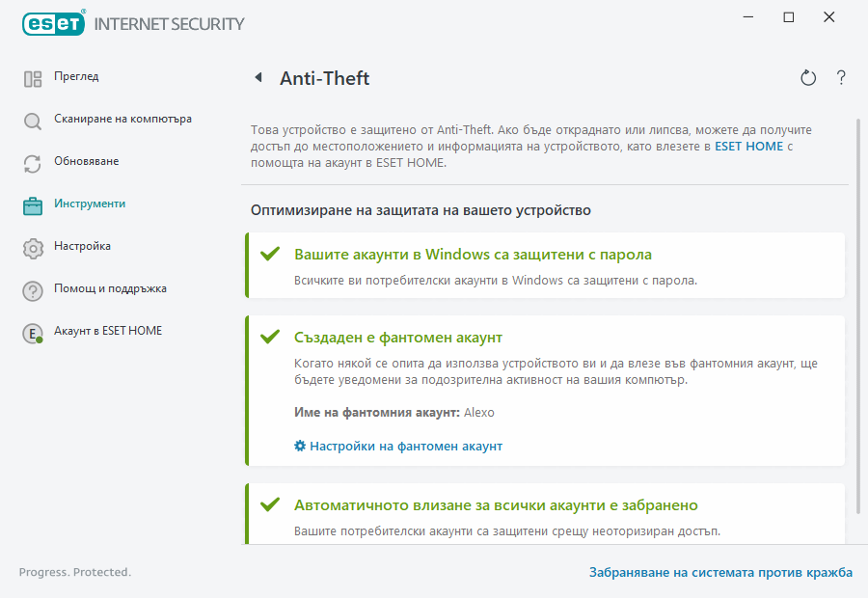Click the ESET logo top left
This screenshot has height=598, width=868.
tap(53, 23)
